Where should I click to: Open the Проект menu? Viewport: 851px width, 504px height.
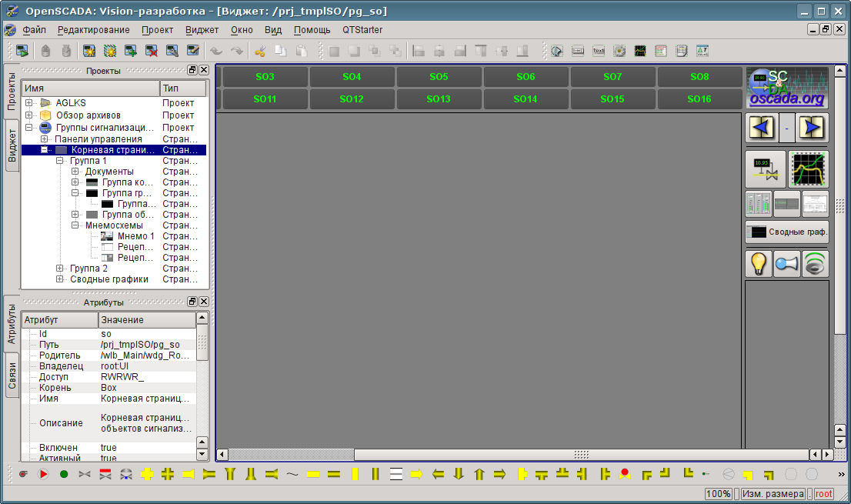click(157, 30)
